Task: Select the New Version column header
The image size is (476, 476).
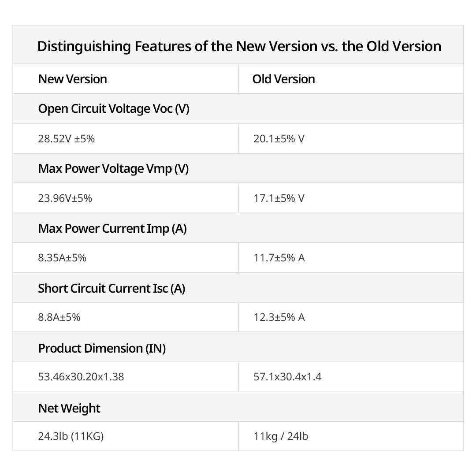Action: (x=73, y=79)
